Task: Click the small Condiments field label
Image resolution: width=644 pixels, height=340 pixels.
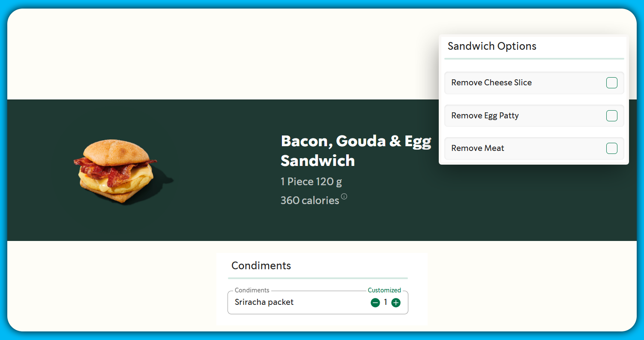Action: (252, 290)
